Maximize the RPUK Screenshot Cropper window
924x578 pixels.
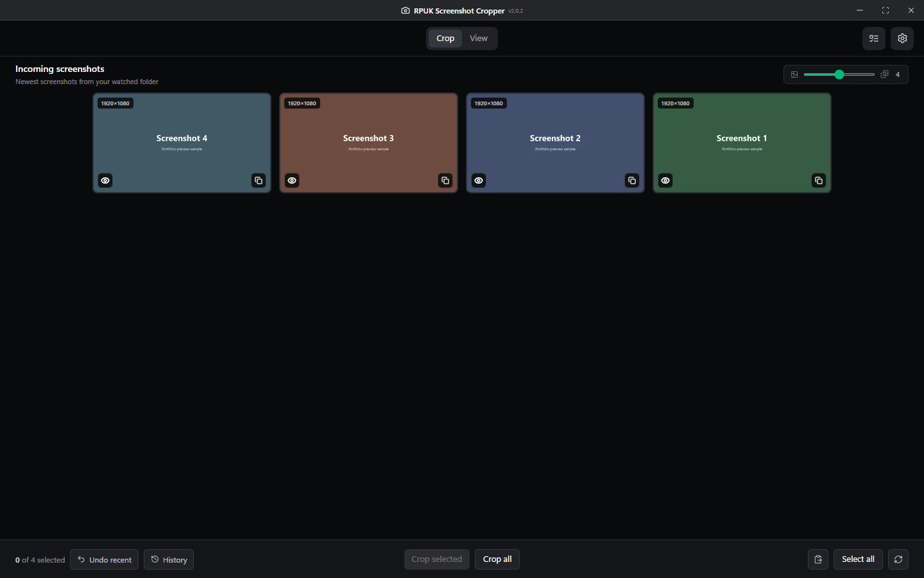886,10
